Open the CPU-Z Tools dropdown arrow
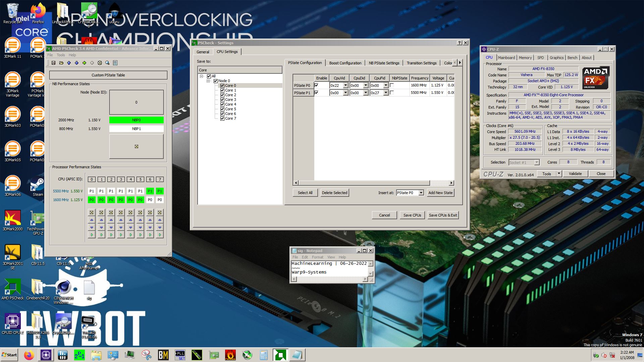644x362 pixels. (559, 174)
